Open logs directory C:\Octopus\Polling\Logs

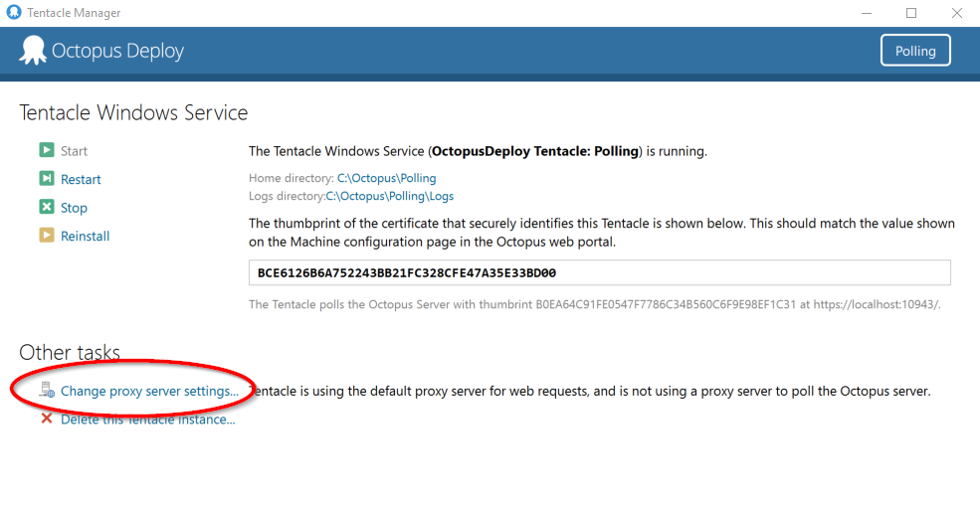click(x=390, y=196)
